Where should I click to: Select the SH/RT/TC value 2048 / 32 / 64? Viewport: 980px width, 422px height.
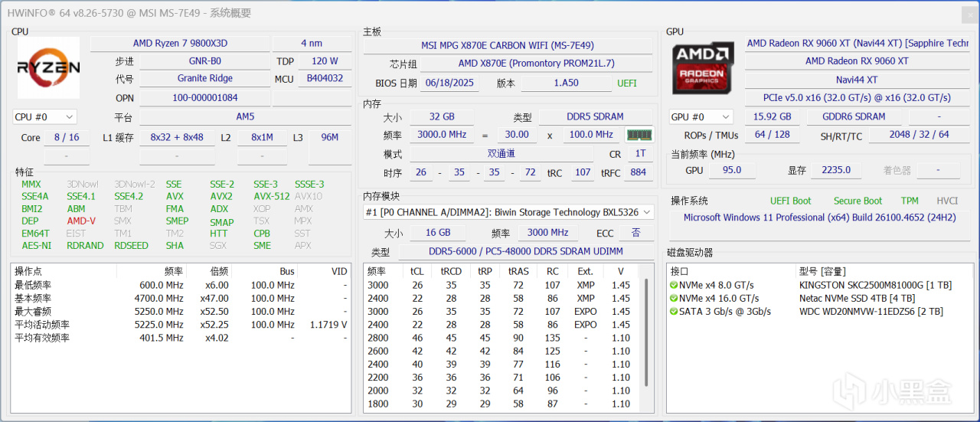tap(920, 134)
